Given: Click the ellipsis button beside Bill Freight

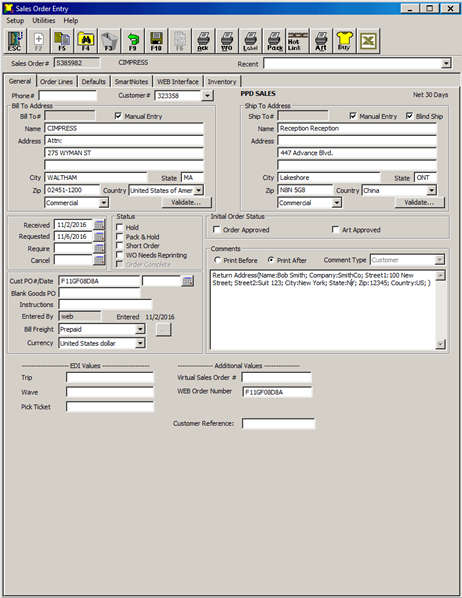Looking at the screenshot, I should click(164, 330).
